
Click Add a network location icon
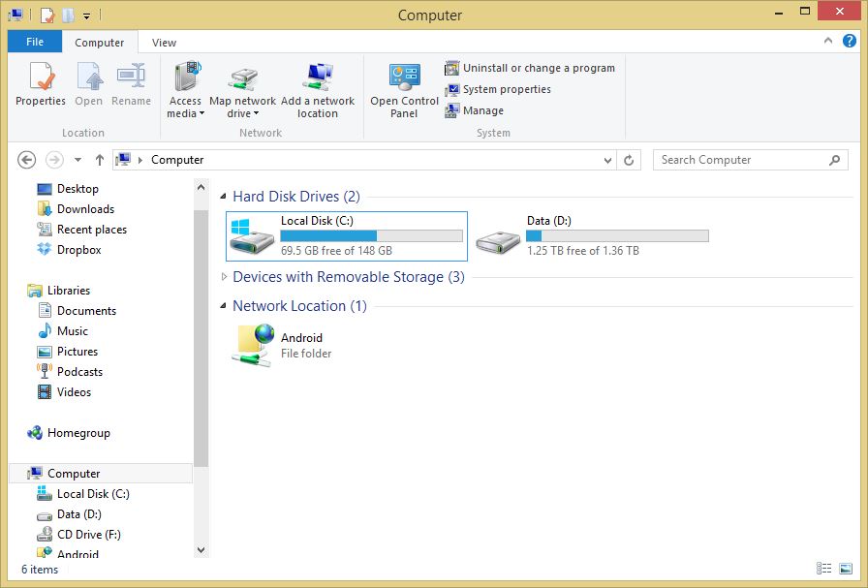click(x=318, y=77)
